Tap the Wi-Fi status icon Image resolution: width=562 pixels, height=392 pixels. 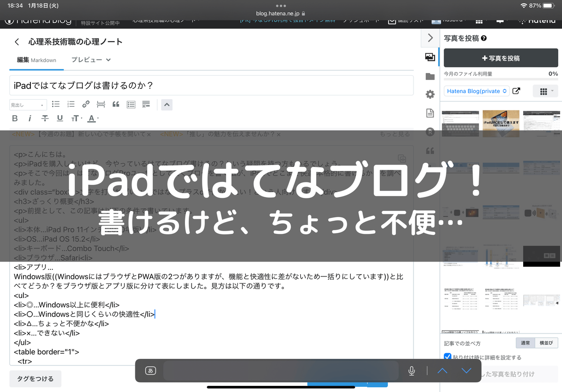coord(523,6)
